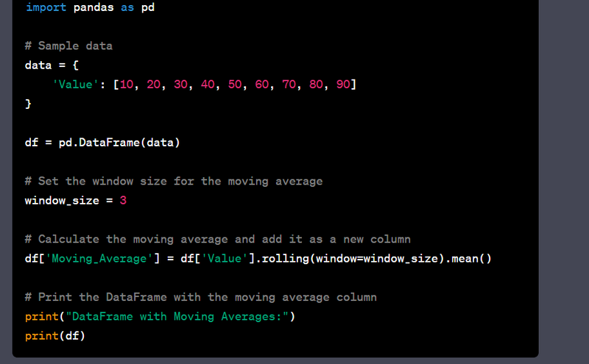Image resolution: width=589 pixels, height=364 pixels.
Task: Click the number 10 in the list
Action: click(x=127, y=85)
